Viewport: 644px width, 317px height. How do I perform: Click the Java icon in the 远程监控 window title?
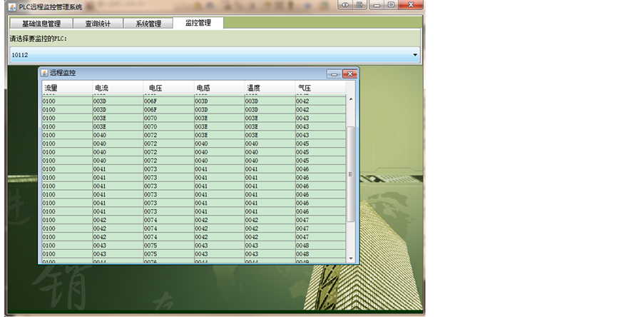pos(44,73)
